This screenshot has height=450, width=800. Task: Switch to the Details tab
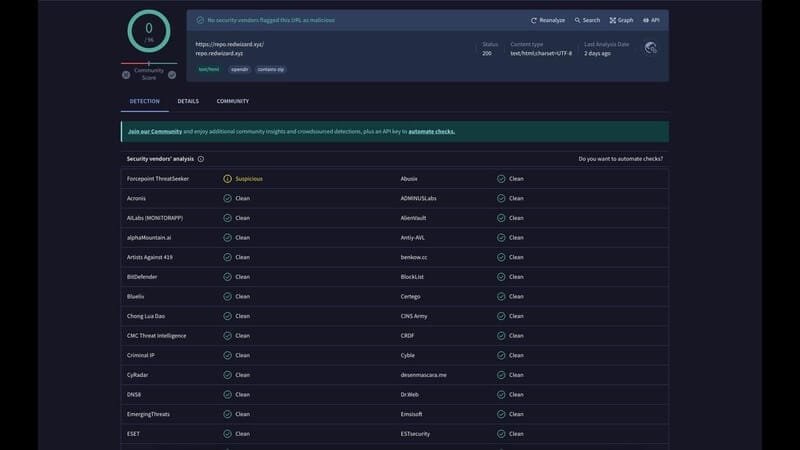pos(188,101)
